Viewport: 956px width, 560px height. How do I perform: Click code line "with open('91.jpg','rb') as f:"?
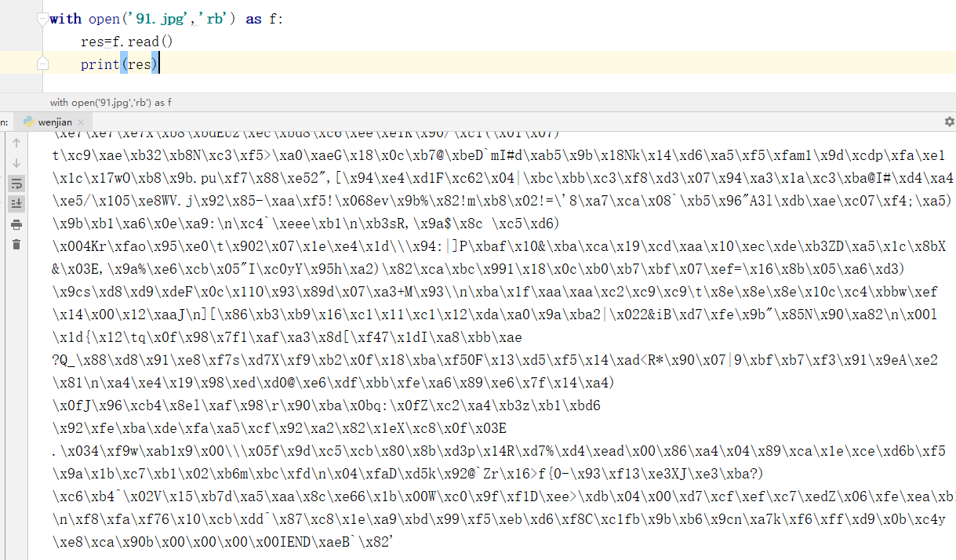[x=165, y=19]
